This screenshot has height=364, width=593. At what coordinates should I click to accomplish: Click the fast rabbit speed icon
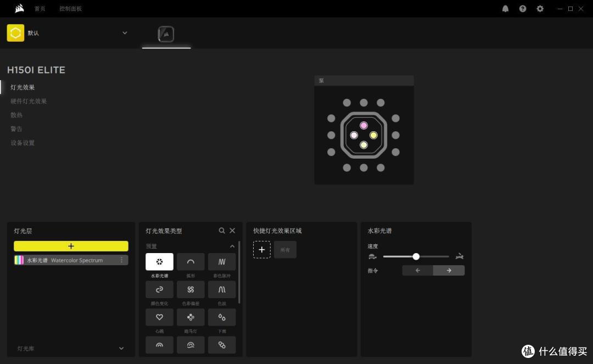coord(460,256)
